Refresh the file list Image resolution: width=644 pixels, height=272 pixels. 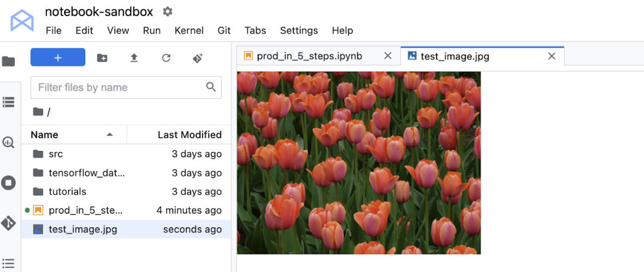(x=166, y=58)
